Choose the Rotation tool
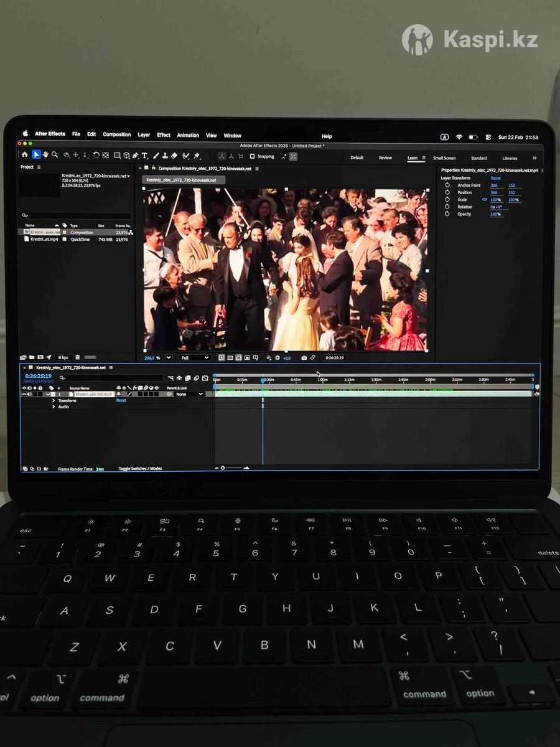This screenshot has height=747, width=560. coord(96,156)
